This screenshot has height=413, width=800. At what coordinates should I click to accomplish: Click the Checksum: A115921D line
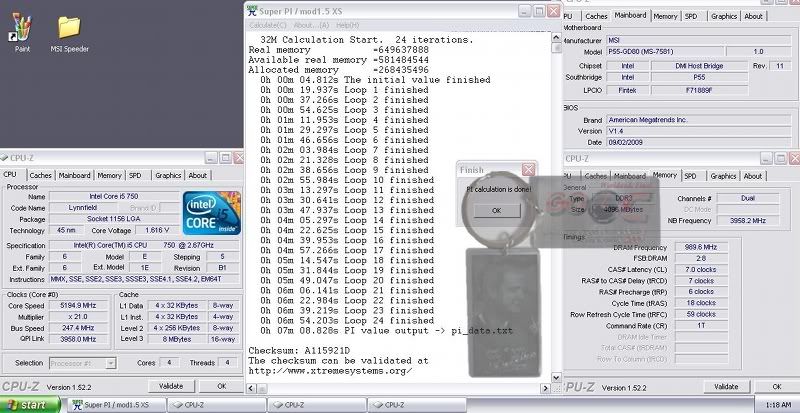coord(299,351)
